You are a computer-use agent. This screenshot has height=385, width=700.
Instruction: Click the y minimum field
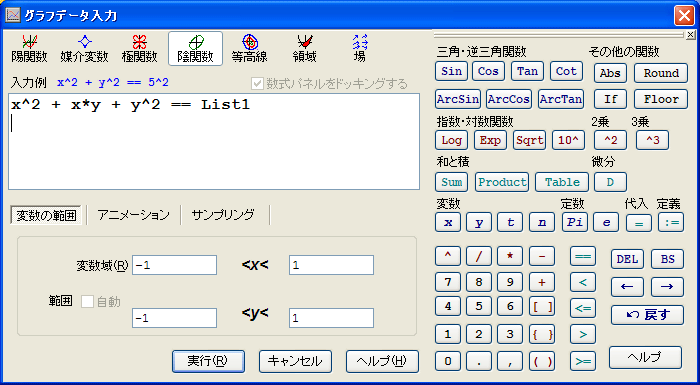point(174,318)
